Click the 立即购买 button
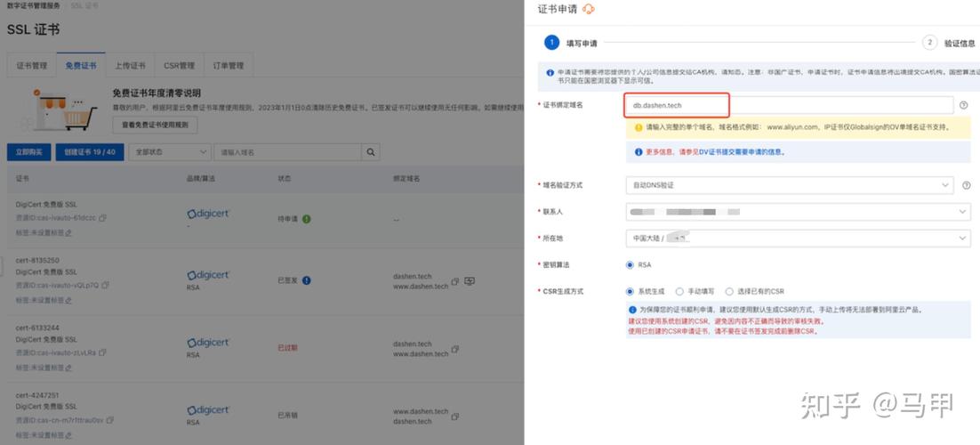980x445 pixels. 28,152
